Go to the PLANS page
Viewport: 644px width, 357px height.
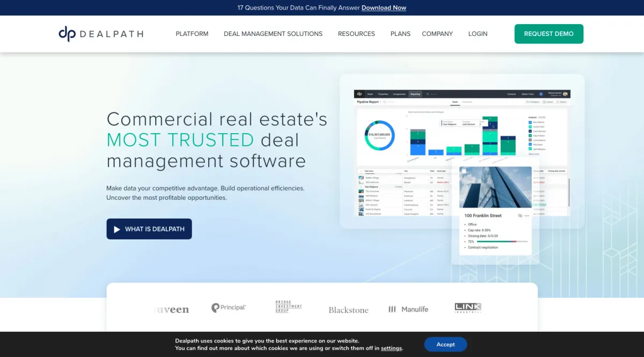(400, 34)
